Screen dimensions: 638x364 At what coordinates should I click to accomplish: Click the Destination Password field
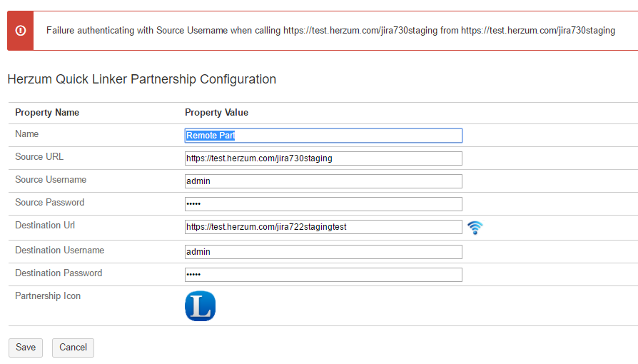click(323, 275)
